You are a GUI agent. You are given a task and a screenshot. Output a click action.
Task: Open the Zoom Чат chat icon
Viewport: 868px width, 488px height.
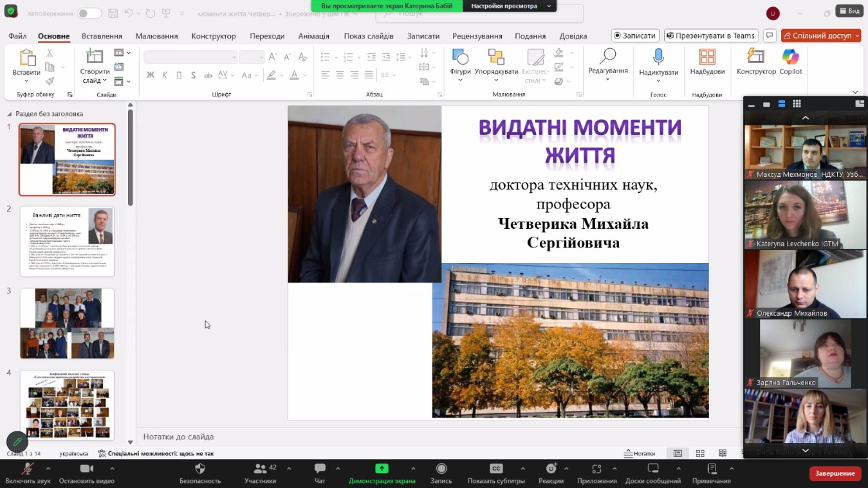coord(320,469)
